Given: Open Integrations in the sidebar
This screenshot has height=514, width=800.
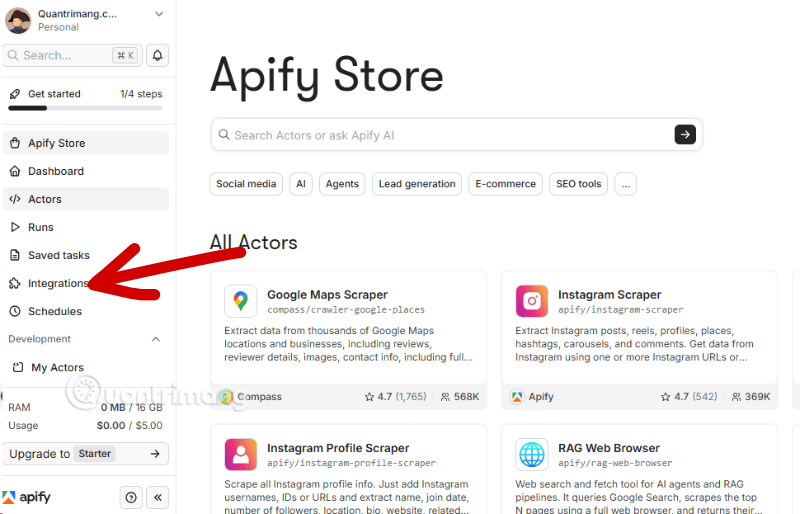Looking at the screenshot, I should click(86, 283).
